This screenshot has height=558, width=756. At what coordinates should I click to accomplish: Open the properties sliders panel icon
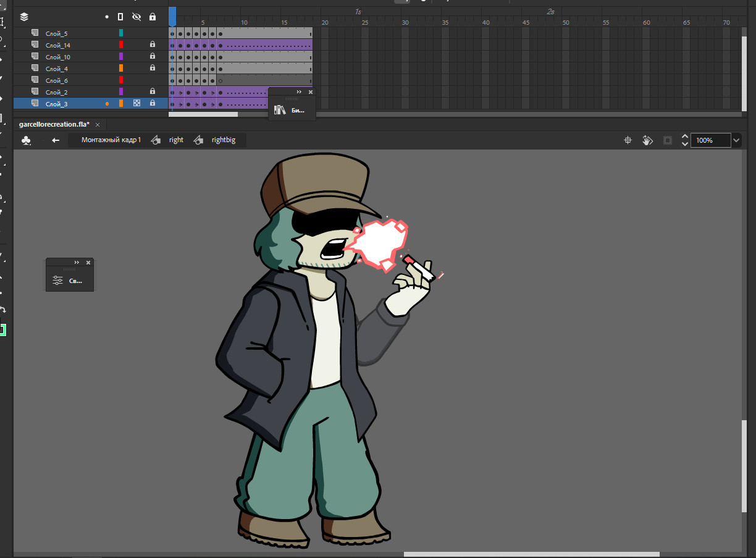(x=57, y=281)
